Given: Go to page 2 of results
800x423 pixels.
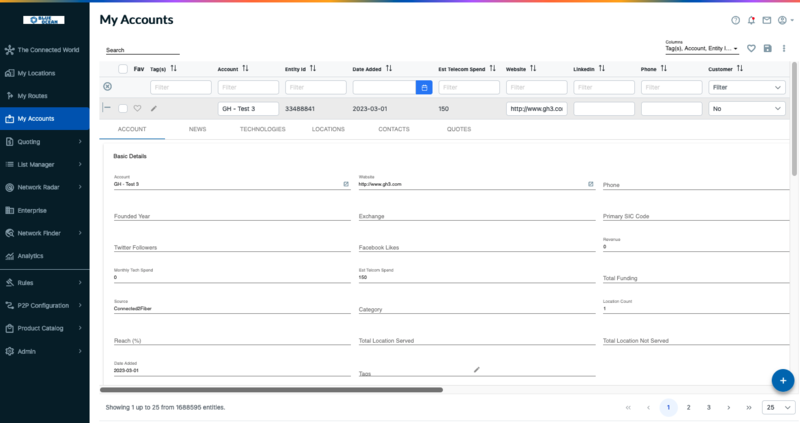Looking at the screenshot, I should click(x=688, y=407).
